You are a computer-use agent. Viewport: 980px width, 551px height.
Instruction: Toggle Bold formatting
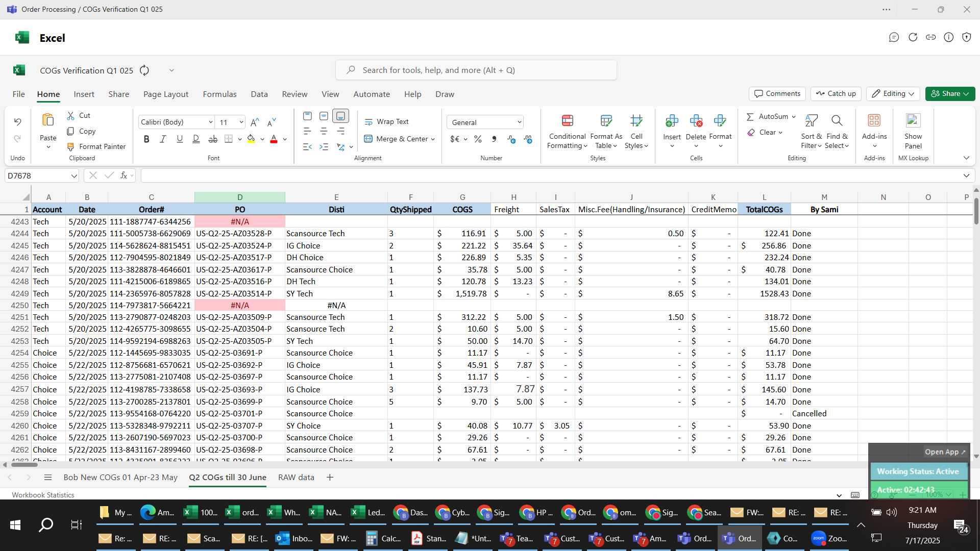point(146,139)
